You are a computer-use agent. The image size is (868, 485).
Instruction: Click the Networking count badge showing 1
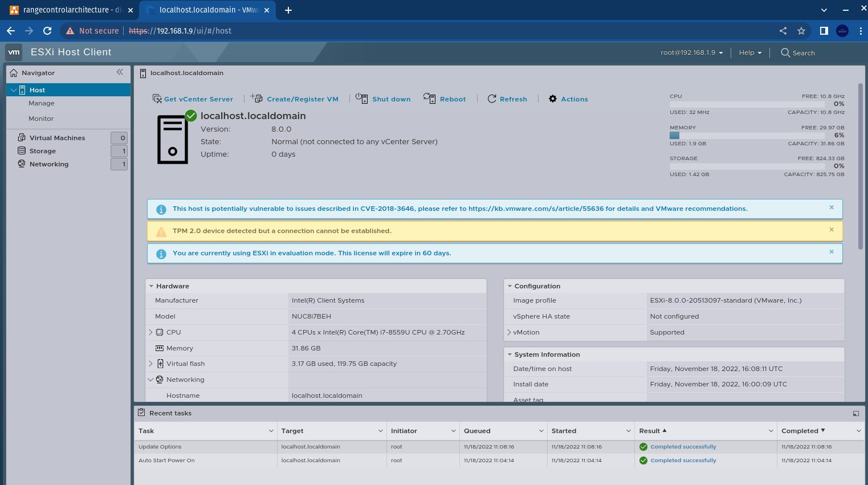(x=119, y=164)
